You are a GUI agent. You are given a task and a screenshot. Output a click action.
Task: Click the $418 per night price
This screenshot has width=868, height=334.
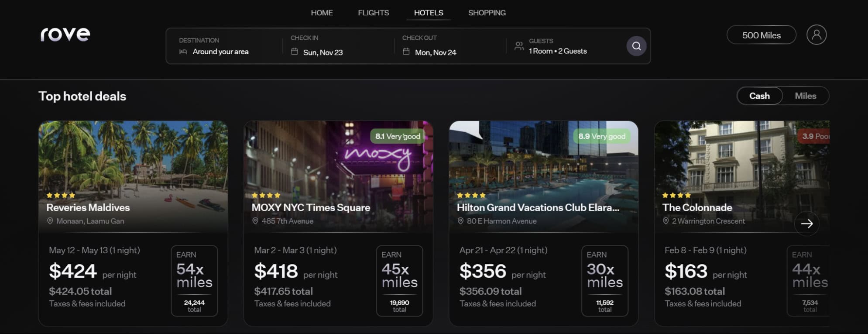pyautogui.click(x=296, y=272)
